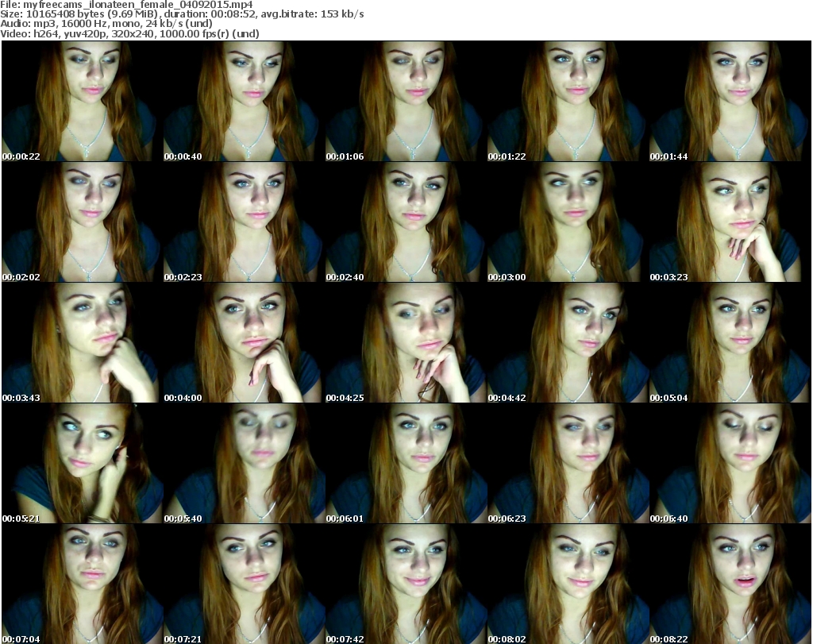This screenshot has width=813, height=644.
Task: Choose the 00:05:04 thumbnail
Action: pos(730,343)
